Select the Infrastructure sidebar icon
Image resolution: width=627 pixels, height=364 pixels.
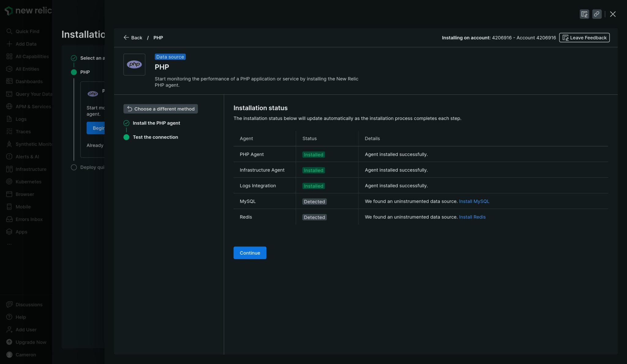(x=9, y=169)
